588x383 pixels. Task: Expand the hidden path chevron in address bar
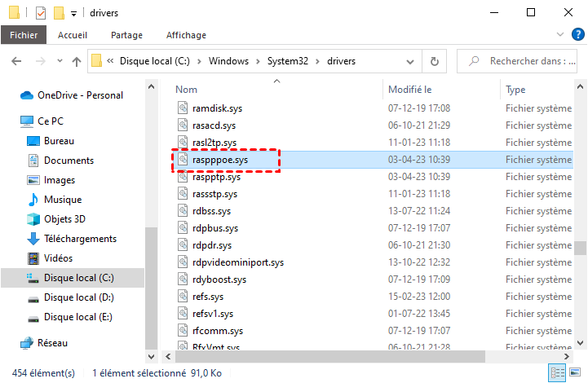(x=110, y=61)
